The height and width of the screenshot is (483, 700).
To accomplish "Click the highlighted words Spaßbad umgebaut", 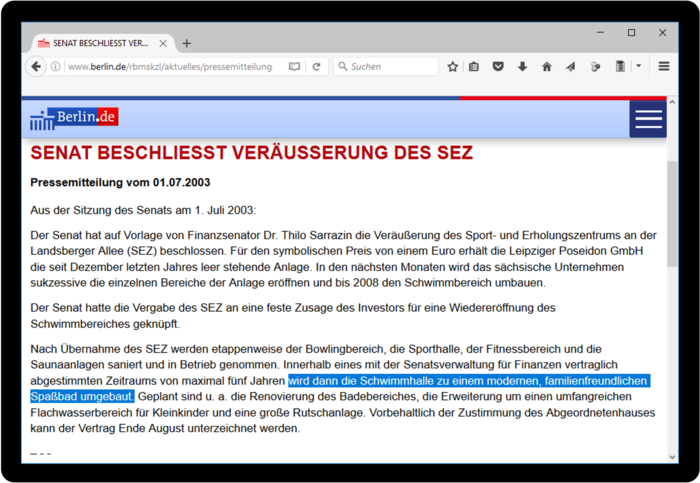I will (x=82, y=396).
